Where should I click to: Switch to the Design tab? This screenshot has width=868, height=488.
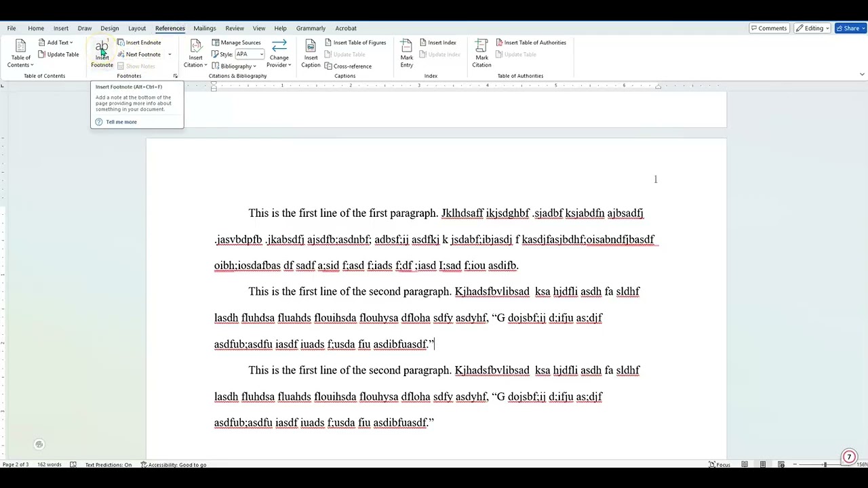coord(110,28)
